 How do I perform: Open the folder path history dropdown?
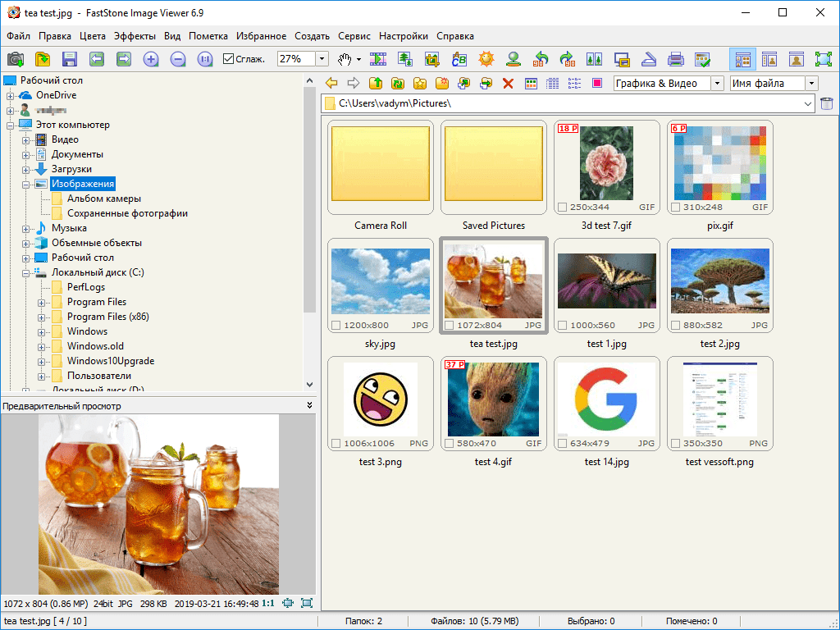click(808, 103)
